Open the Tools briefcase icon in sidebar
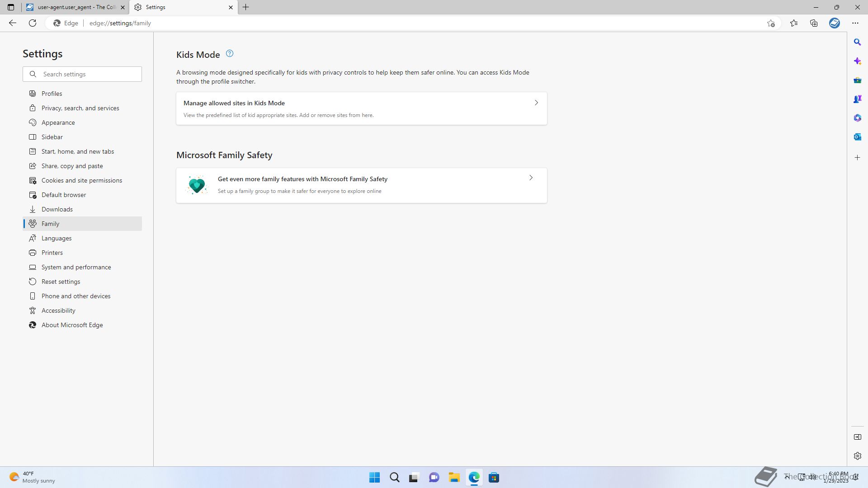The image size is (868, 488). [858, 80]
